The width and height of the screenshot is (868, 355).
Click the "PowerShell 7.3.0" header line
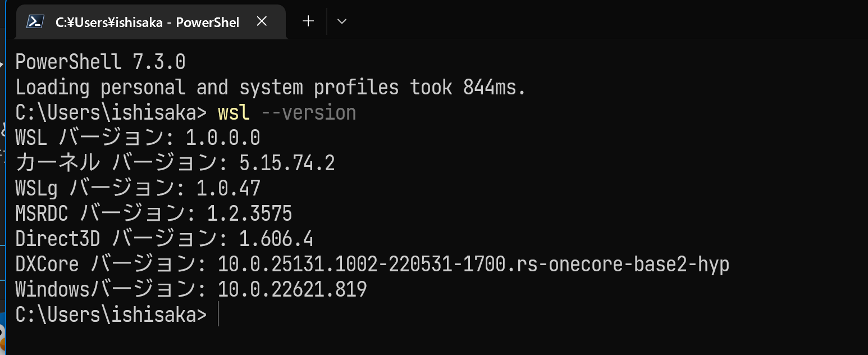tap(100, 62)
